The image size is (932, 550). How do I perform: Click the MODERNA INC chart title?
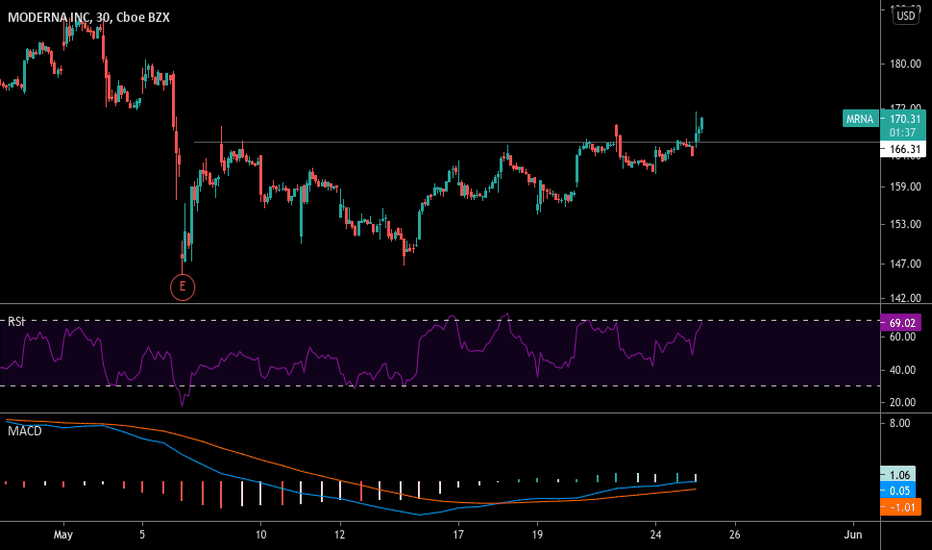pyautogui.click(x=89, y=17)
